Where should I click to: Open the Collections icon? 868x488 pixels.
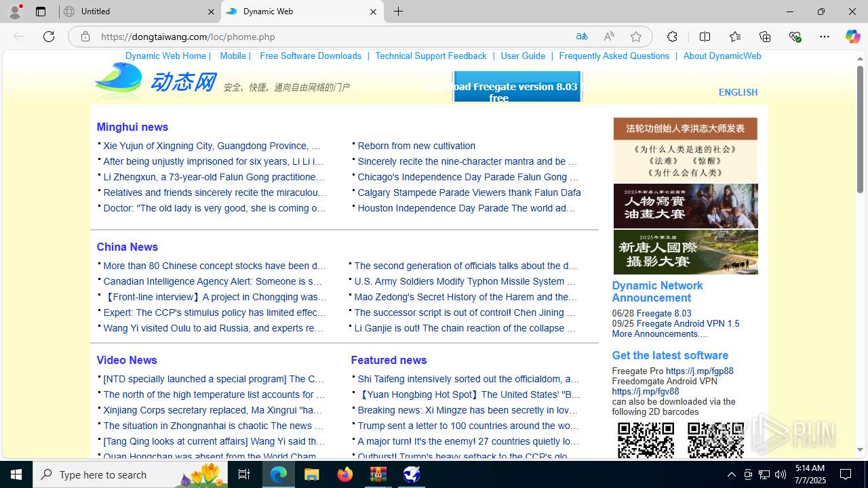pos(765,37)
